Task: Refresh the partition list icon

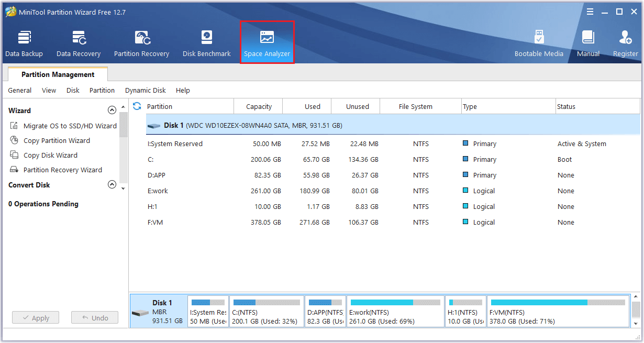Action: (137, 106)
